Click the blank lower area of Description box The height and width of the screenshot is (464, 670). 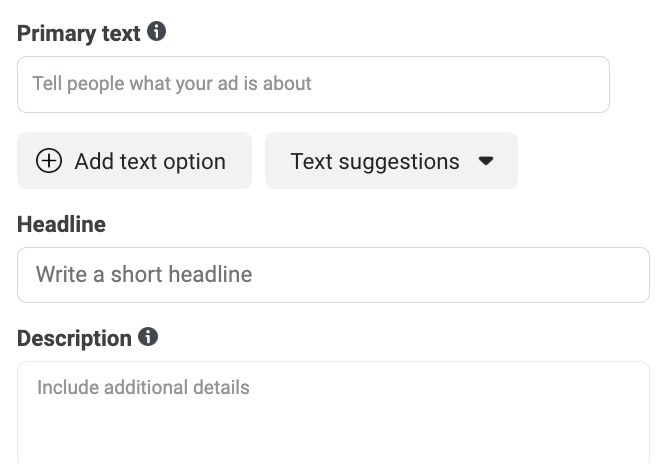(333, 440)
